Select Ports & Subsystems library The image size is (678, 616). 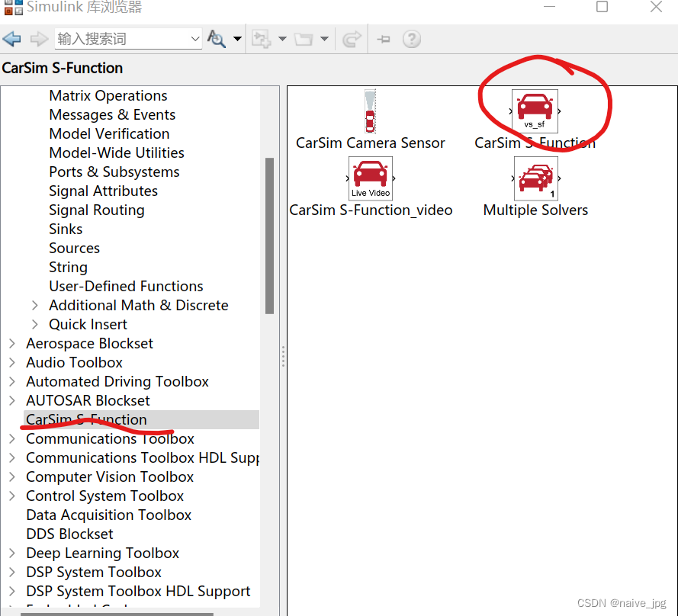point(114,172)
